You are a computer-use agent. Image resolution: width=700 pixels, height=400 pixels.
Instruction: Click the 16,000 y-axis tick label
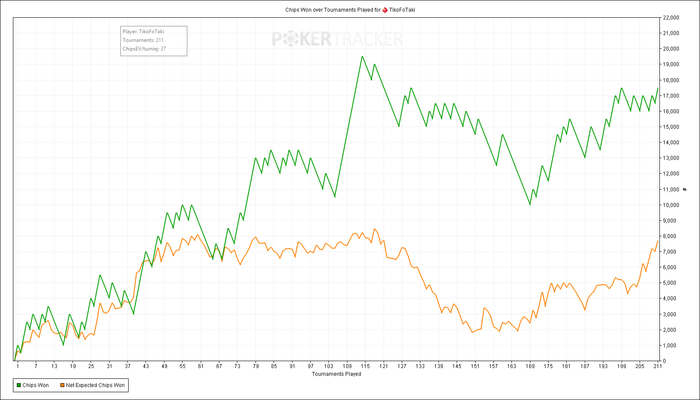670,111
